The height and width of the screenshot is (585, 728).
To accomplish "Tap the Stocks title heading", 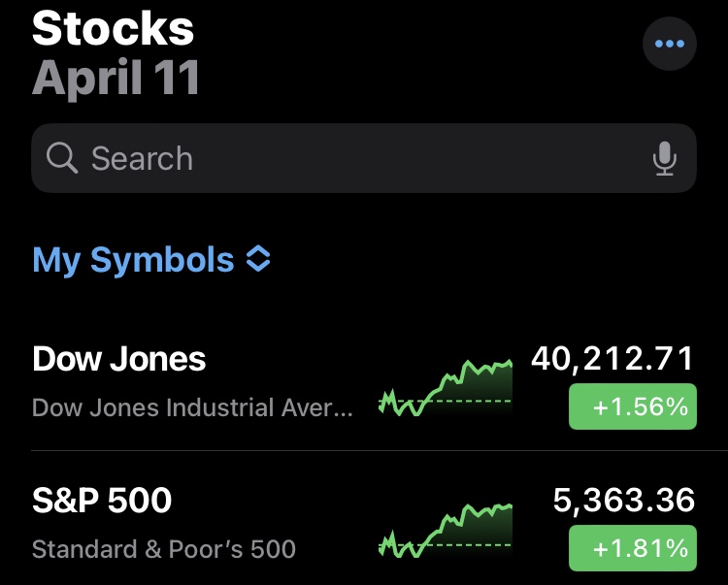I will click(x=113, y=29).
